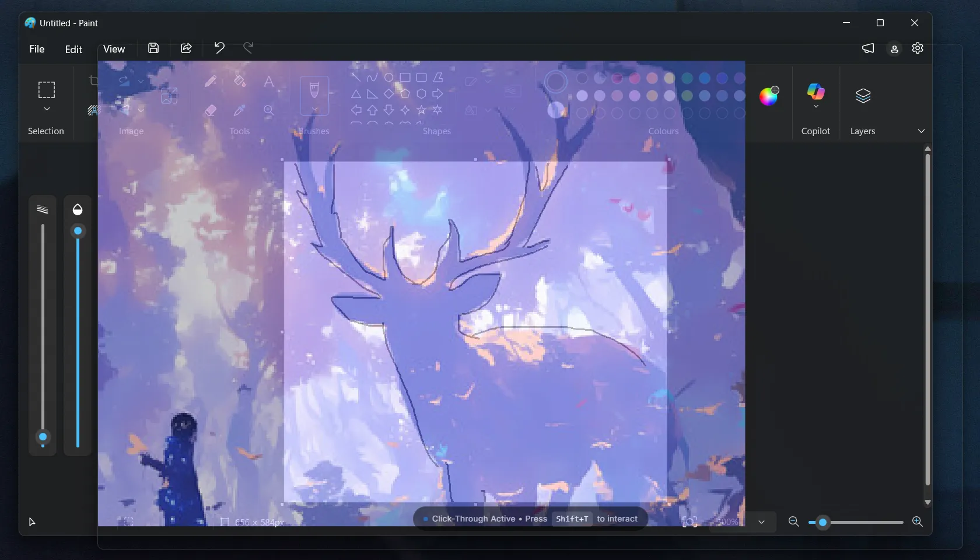Click the Rotate image icon
This screenshot has height=560, width=980.
tap(124, 81)
